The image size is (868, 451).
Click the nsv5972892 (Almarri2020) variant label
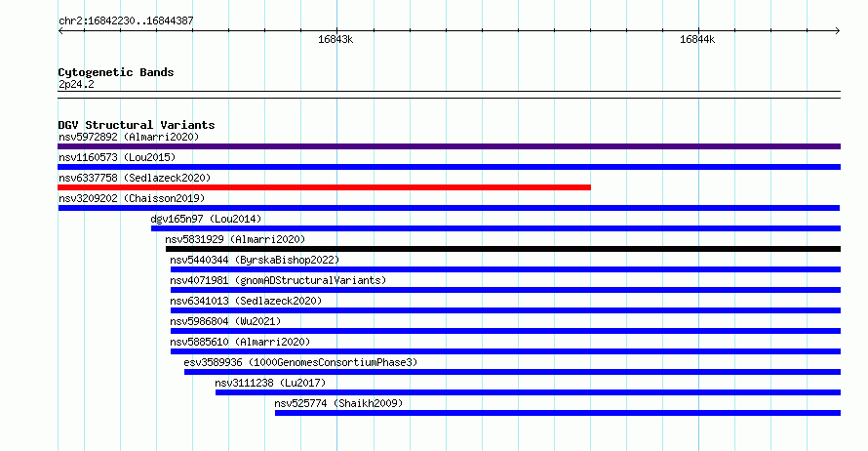pyautogui.click(x=129, y=137)
